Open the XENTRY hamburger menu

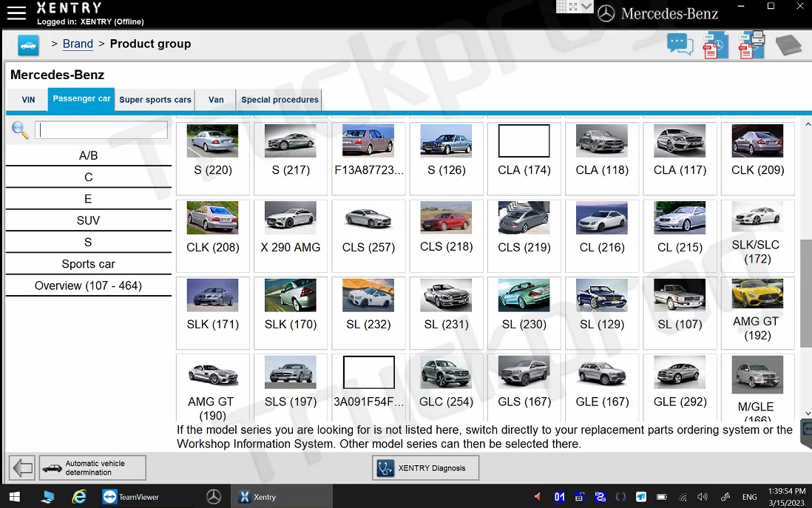coord(16,13)
